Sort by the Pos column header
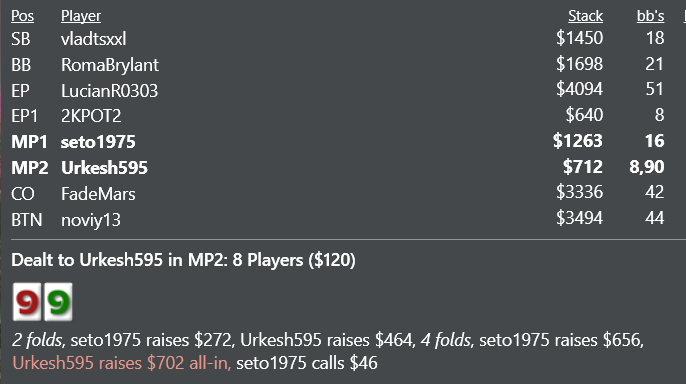The width and height of the screenshot is (686, 384). pos(22,16)
